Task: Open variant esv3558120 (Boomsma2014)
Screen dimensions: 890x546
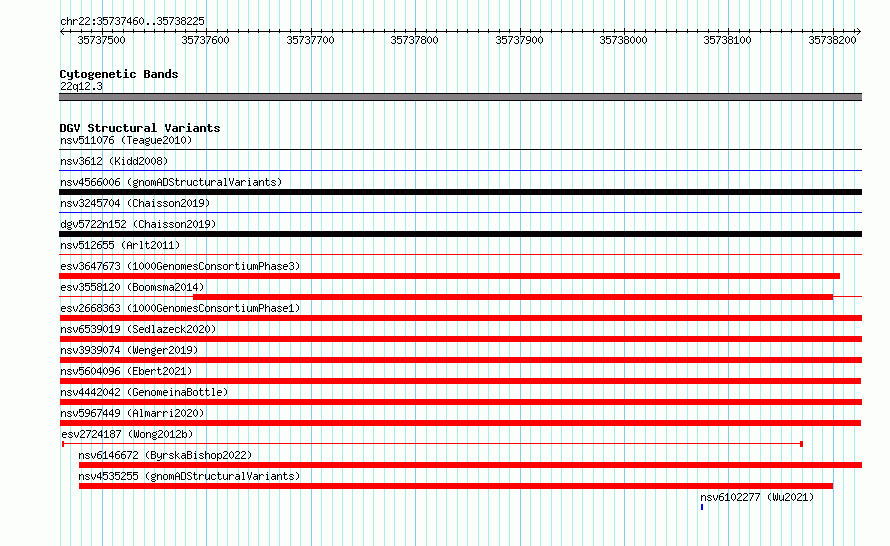Action: [132, 287]
